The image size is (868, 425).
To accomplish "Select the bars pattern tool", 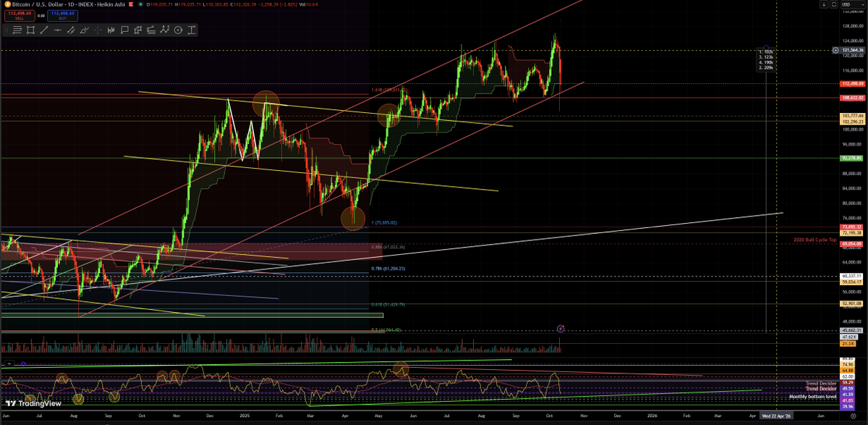I will [111, 30].
